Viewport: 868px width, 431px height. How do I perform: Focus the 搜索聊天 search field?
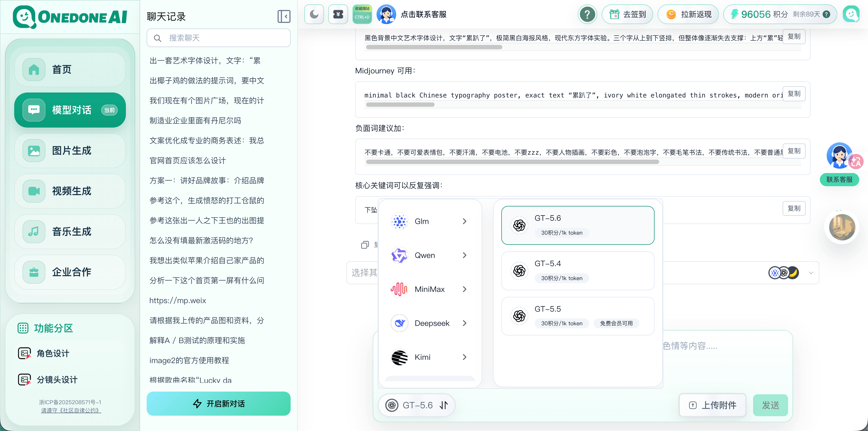coord(218,38)
